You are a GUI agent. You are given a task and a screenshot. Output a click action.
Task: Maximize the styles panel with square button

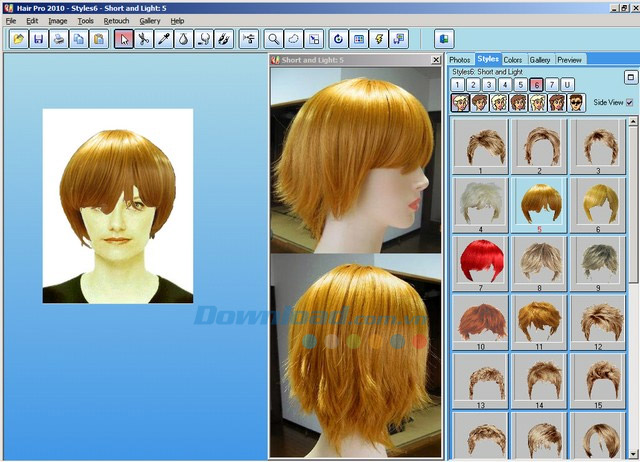(x=631, y=77)
